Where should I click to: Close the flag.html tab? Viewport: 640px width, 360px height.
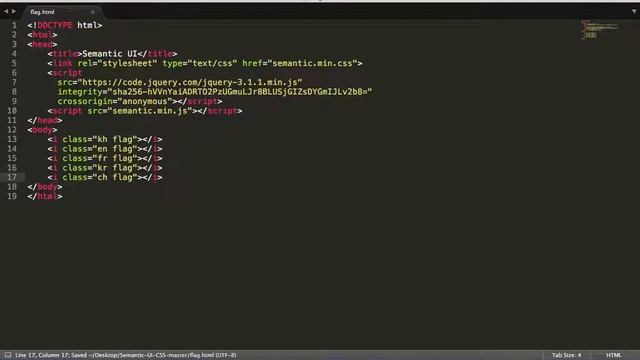[x=93, y=12]
